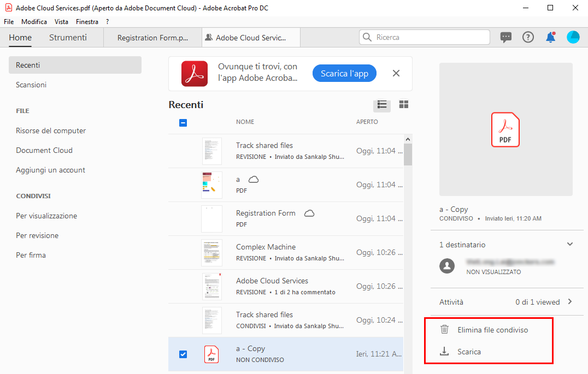Open the '?' help menu
588x374 pixels.
coord(107,22)
